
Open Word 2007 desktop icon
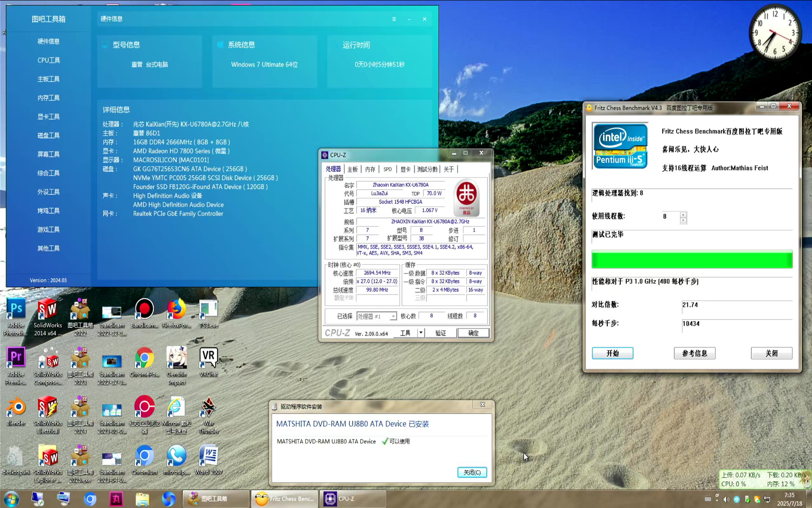[x=209, y=460]
